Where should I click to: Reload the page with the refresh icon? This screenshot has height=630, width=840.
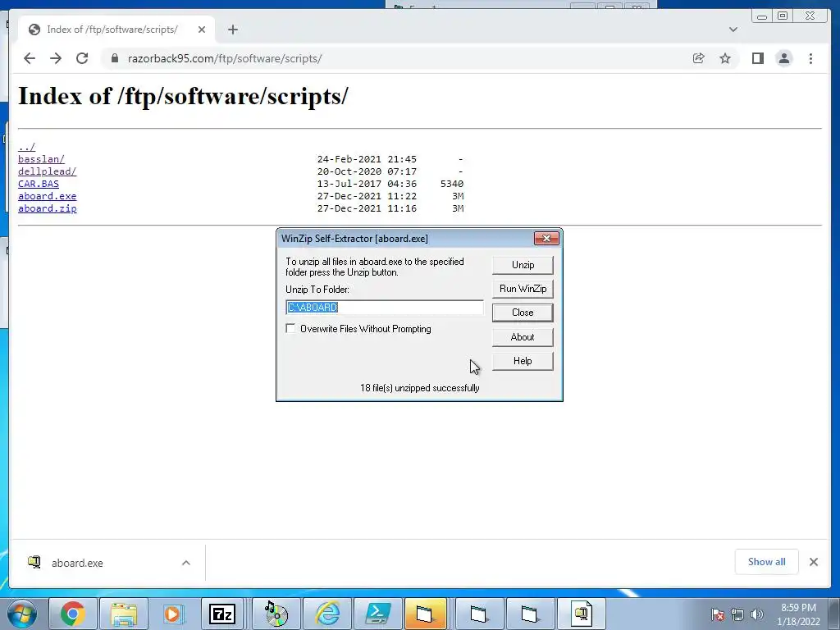82,58
